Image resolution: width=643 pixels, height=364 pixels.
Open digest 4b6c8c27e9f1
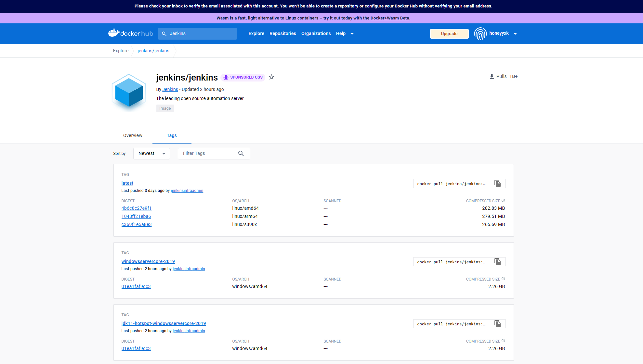point(137,208)
